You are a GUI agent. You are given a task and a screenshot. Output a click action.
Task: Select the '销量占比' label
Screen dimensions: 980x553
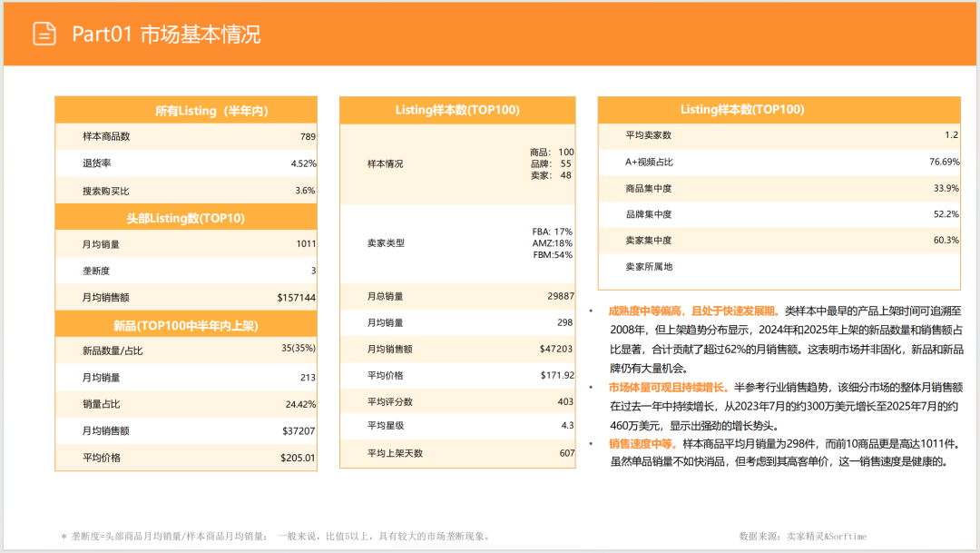pyautogui.click(x=102, y=404)
